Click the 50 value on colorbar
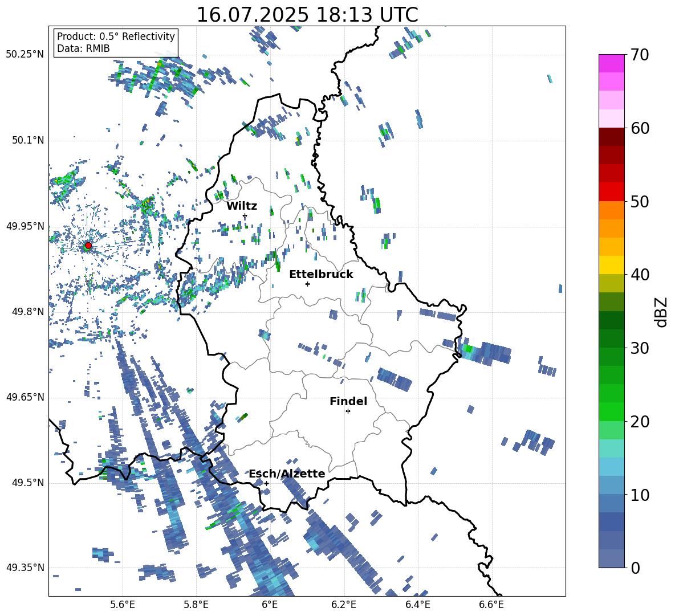 pyautogui.click(x=640, y=201)
